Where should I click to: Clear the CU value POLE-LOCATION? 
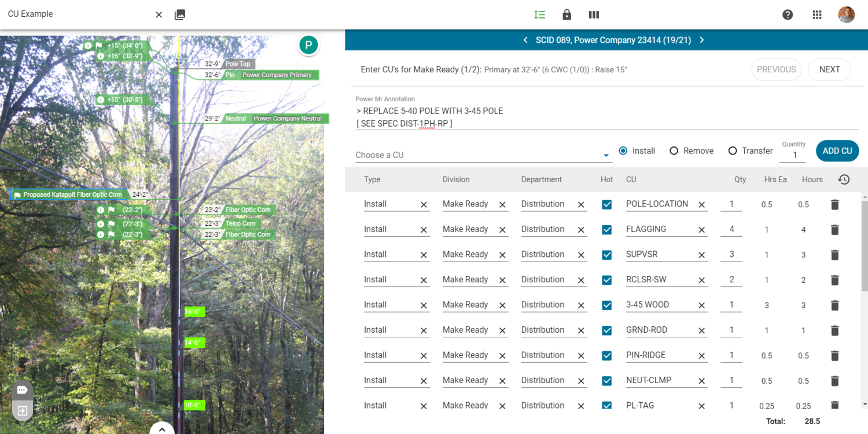(x=701, y=205)
